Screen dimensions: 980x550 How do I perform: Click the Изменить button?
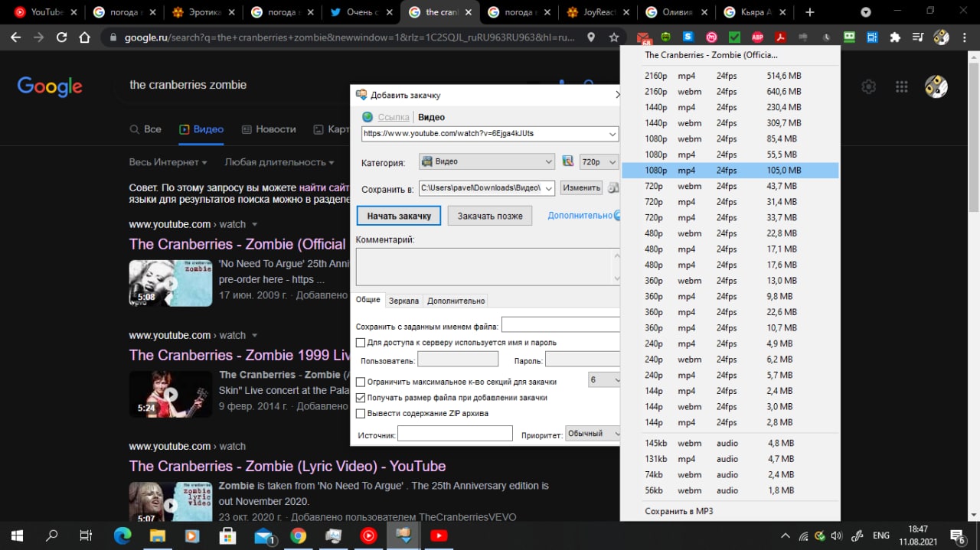582,188
